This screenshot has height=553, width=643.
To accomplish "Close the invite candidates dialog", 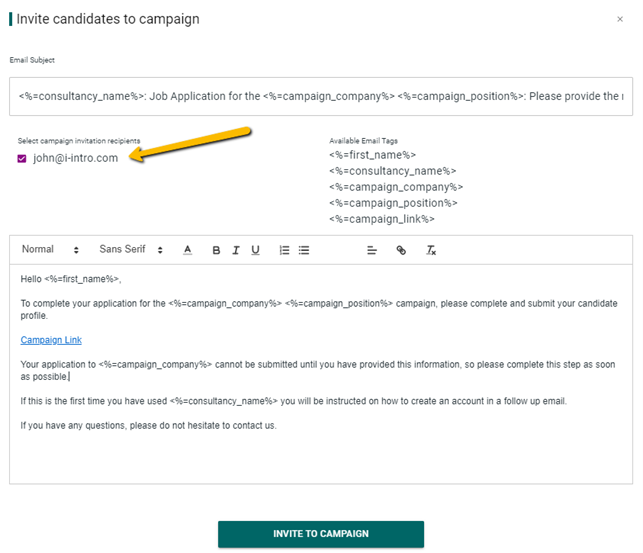I will (x=620, y=19).
